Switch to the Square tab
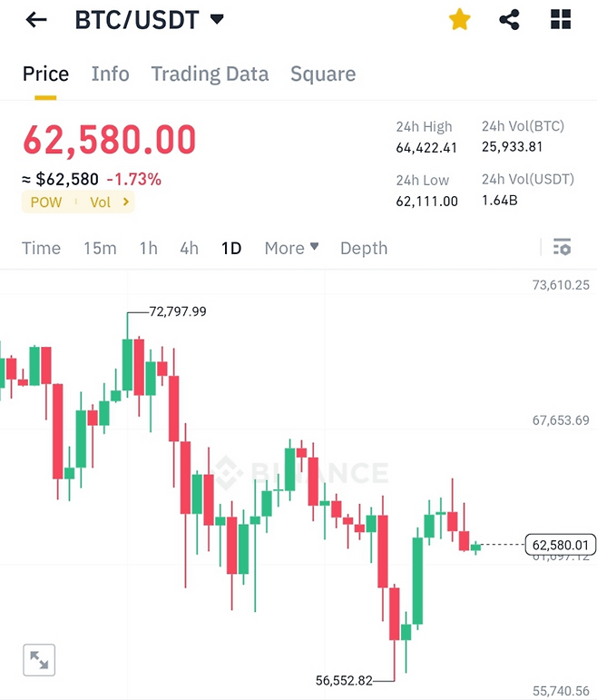 point(323,74)
